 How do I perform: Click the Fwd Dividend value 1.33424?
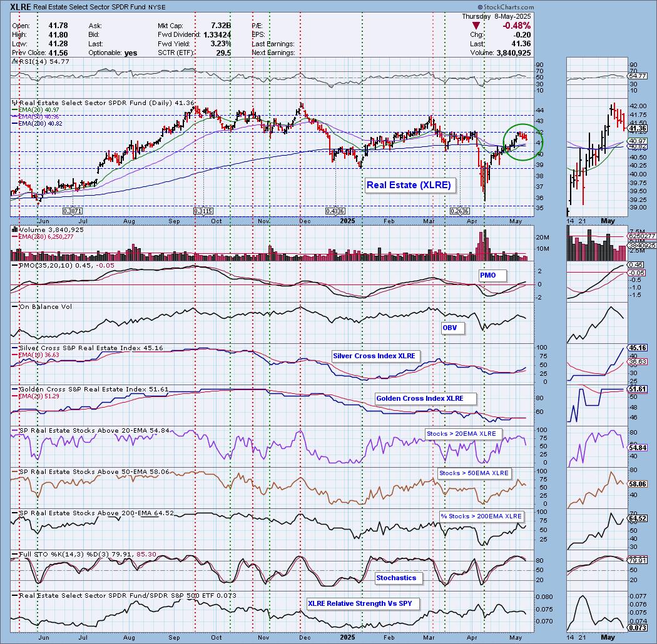pos(217,35)
